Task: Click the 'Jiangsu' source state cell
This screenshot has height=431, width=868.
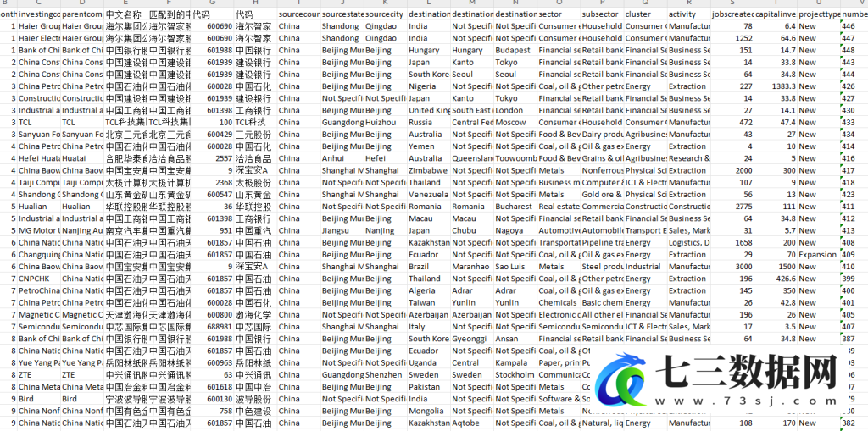Action: (x=342, y=230)
